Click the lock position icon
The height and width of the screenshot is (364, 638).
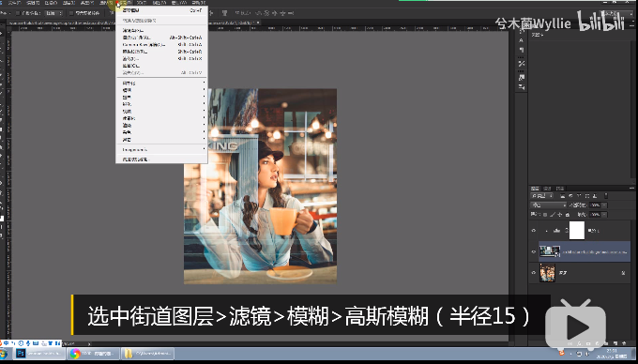click(x=559, y=215)
